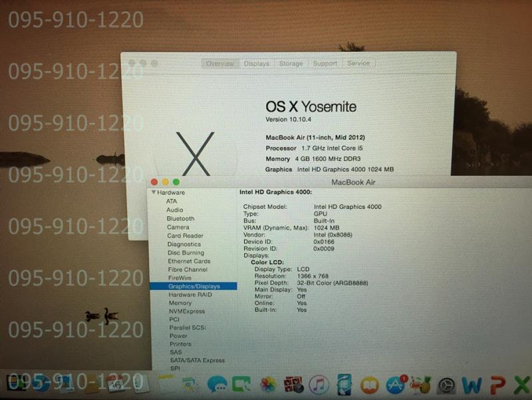Viewport: 532px width, 400px height.
Task: Select the Service tab
Action: click(x=358, y=63)
